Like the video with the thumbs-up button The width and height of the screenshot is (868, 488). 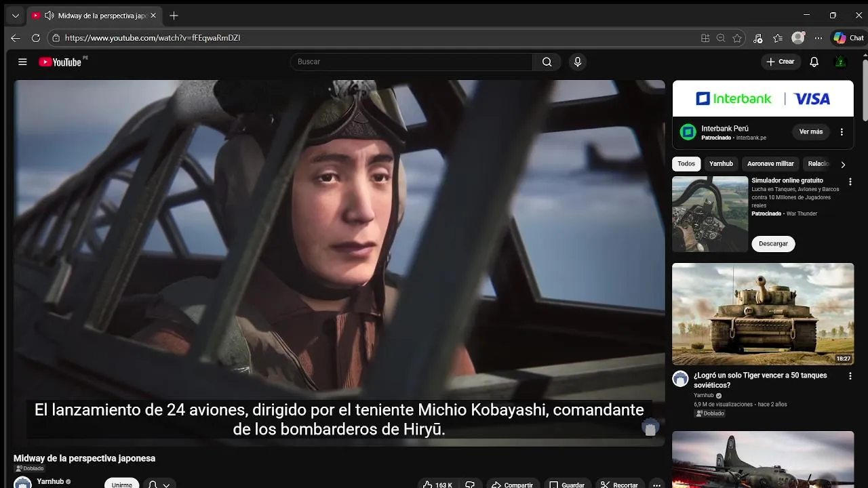coord(437,485)
